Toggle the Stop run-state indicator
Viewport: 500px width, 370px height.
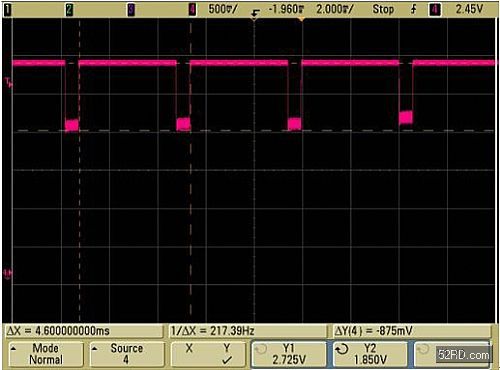tap(383, 9)
